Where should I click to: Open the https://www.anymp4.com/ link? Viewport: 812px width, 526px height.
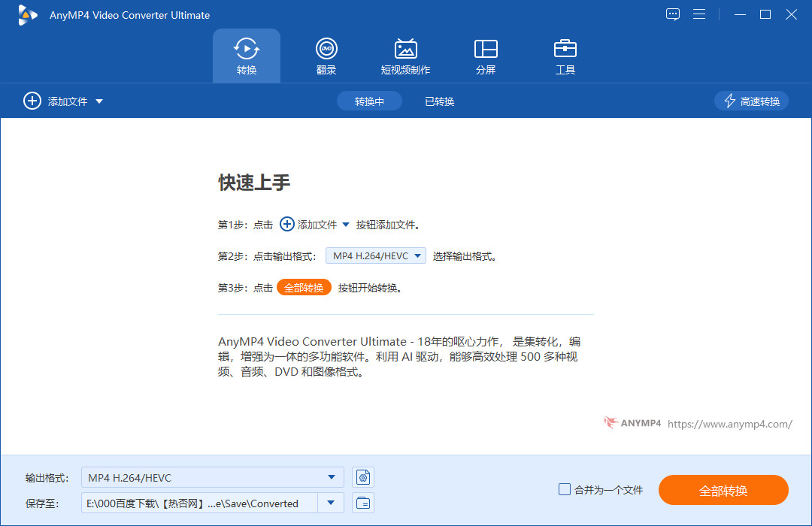tap(729, 424)
